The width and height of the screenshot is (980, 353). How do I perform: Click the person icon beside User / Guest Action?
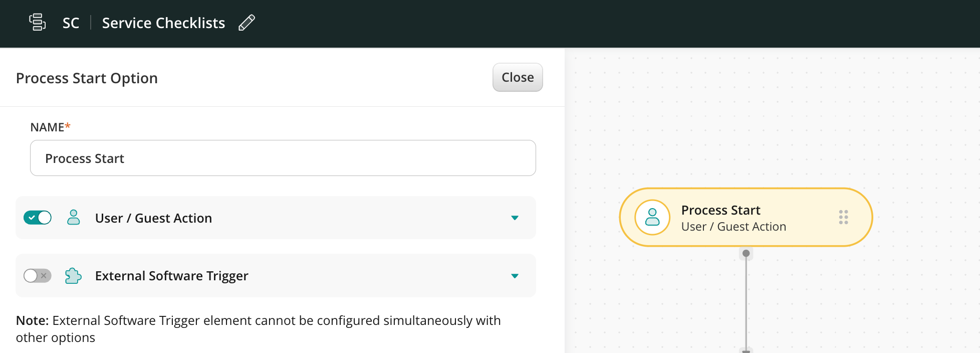click(x=74, y=218)
